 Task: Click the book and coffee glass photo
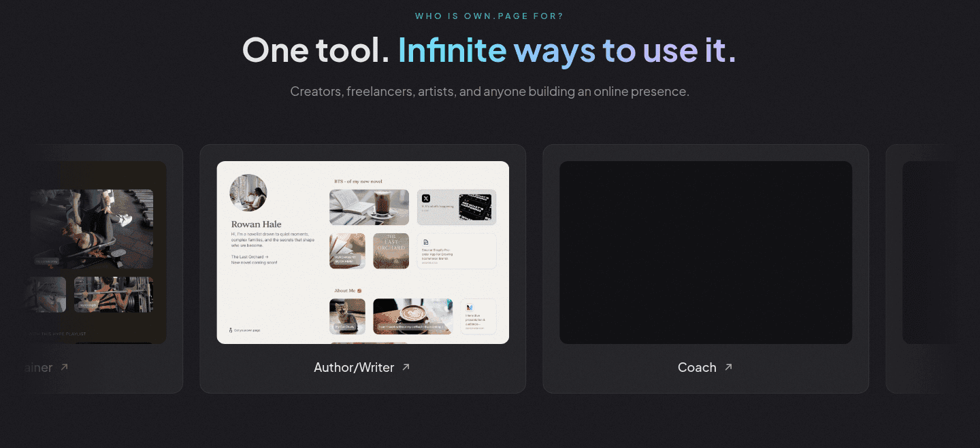(x=369, y=207)
